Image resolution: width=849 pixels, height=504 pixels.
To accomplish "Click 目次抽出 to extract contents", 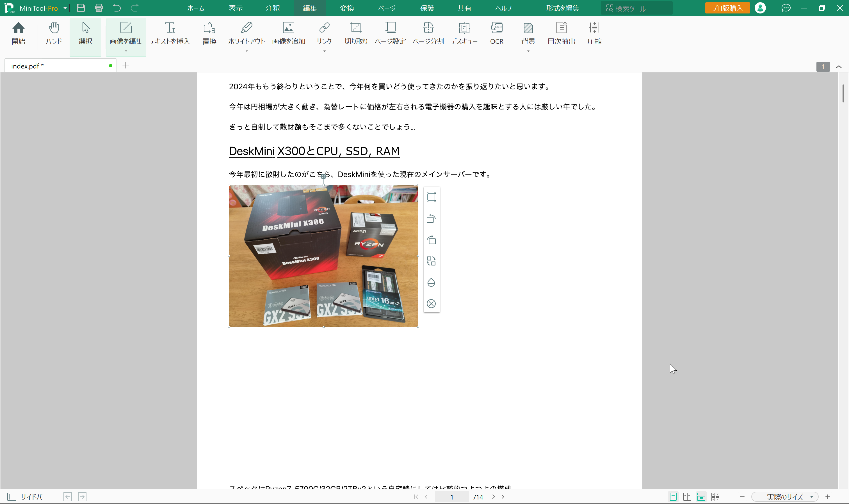I will (x=561, y=33).
